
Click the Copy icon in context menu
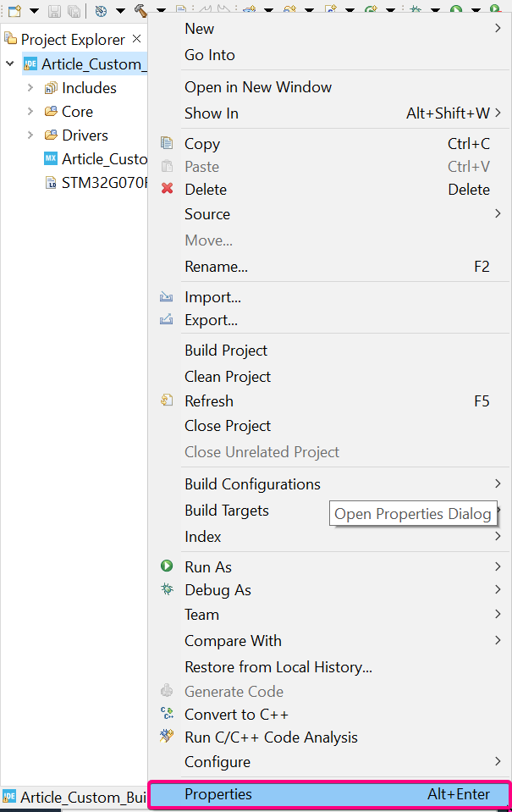pyautogui.click(x=167, y=143)
